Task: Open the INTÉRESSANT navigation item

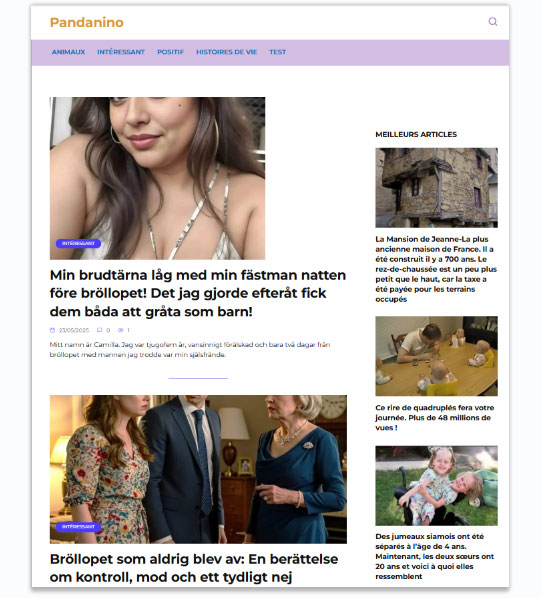Action: [x=121, y=52]
